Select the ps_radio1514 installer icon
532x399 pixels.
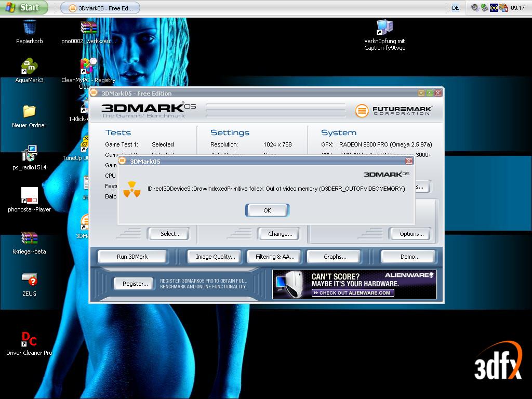pyautogui.click(x=30, y=153)
